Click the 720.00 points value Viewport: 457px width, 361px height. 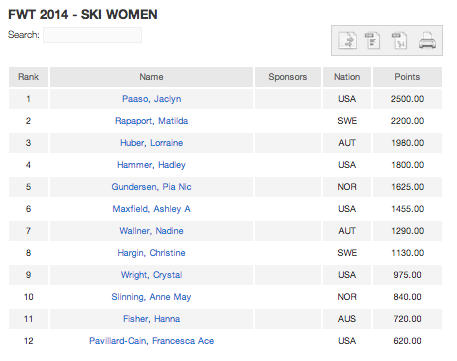(407, 319)
